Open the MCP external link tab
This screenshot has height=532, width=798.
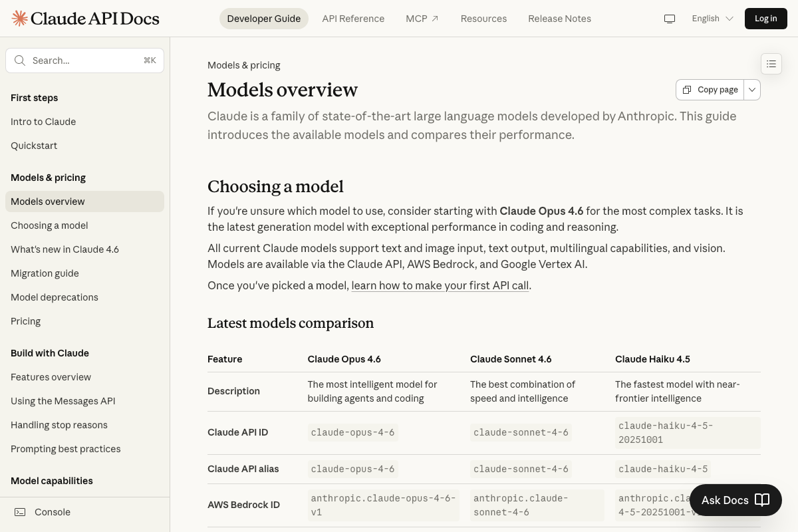[x=422, y=19]
